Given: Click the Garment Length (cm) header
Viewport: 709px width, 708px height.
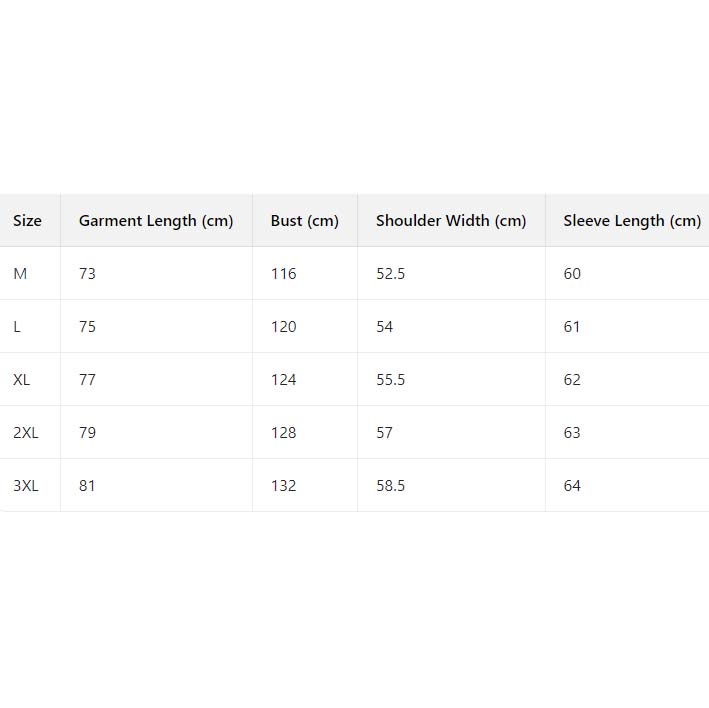Looking at the screenshot, I should pyautogui.click(x=156, y=221).
